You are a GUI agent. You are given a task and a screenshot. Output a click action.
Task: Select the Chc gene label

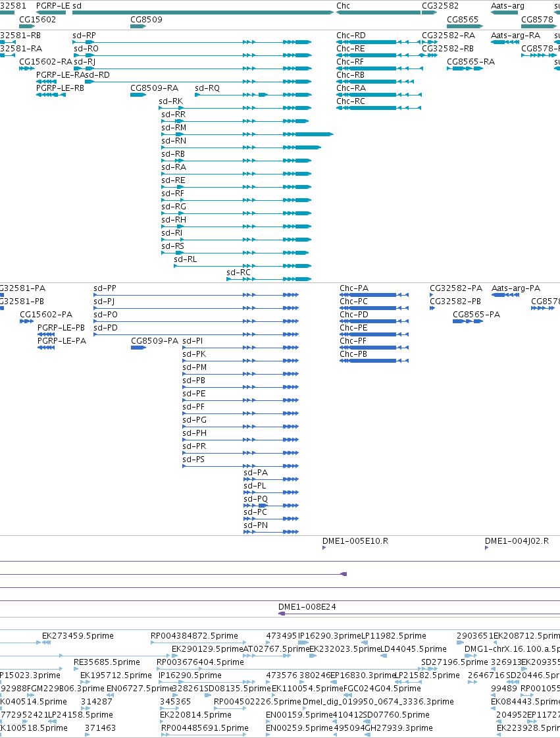[x=343, y=6]
